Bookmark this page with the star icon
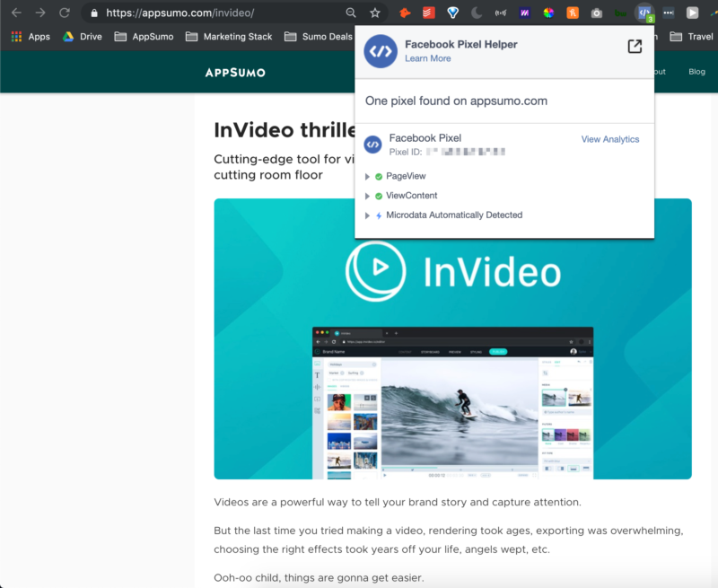The height and width of the screenshot is (588, 718). (375, 13)
